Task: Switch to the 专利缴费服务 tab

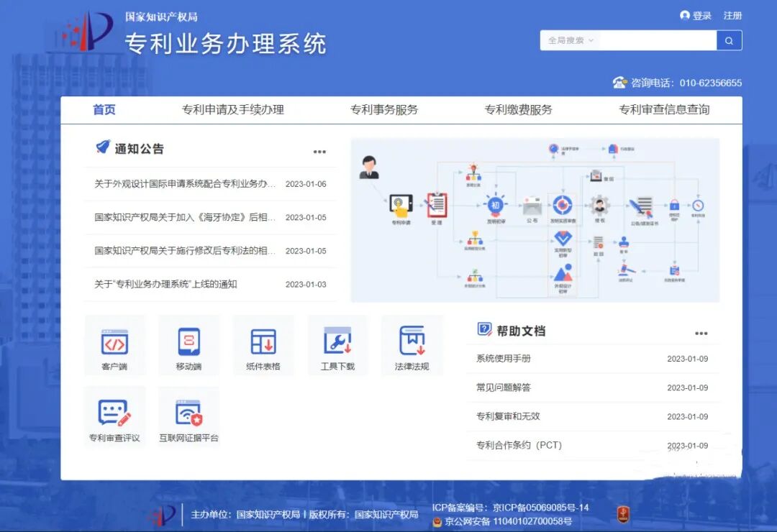Action: click(x=518, y=110)
